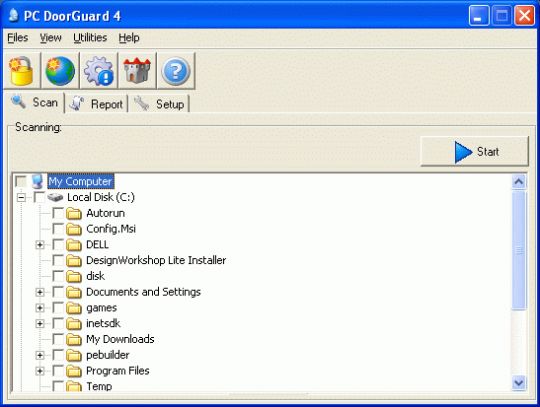Open the Help menu
Screen dimensions: 540x407
click(x=129, y=38)
